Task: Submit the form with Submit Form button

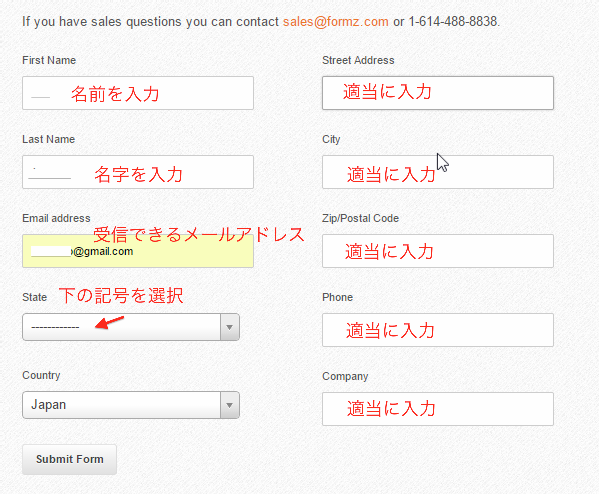Action: [70, 459]
